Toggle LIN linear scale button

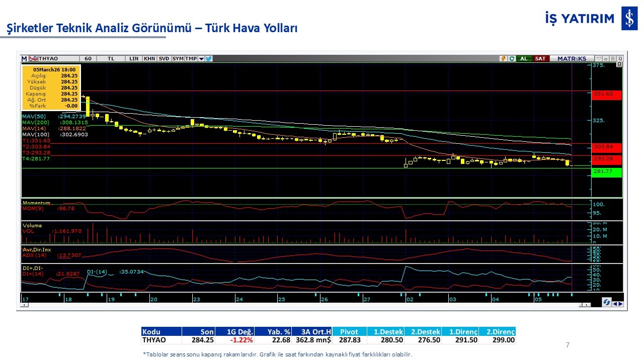click(134, 59)
